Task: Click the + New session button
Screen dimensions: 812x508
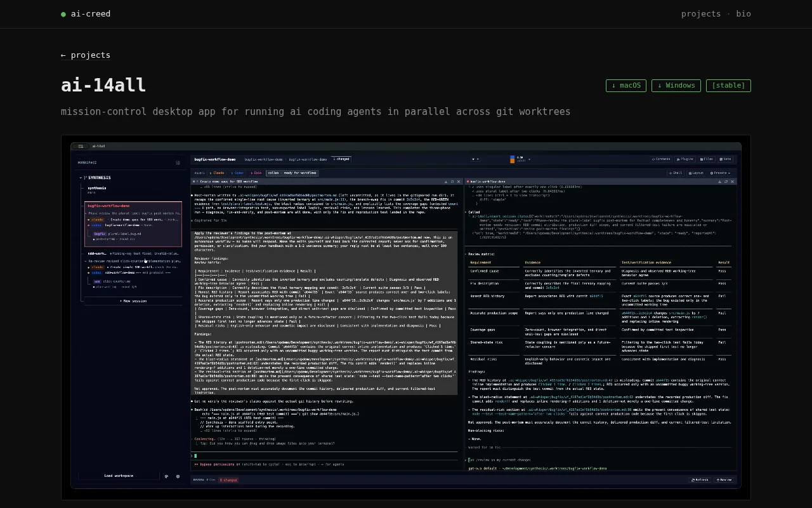Action: click(x=134, y=301)
